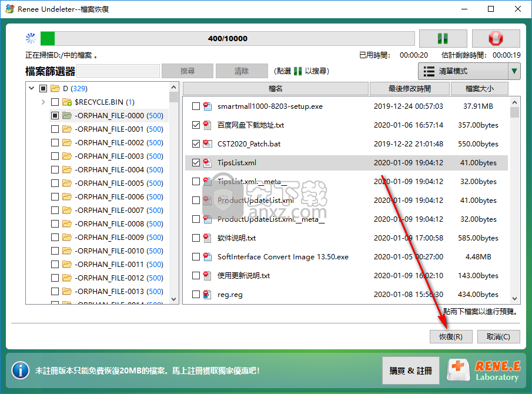Select the -ORPHAN_FILE-0004 folder
This screenshot has height=394, width=532.
coord(119,170)
